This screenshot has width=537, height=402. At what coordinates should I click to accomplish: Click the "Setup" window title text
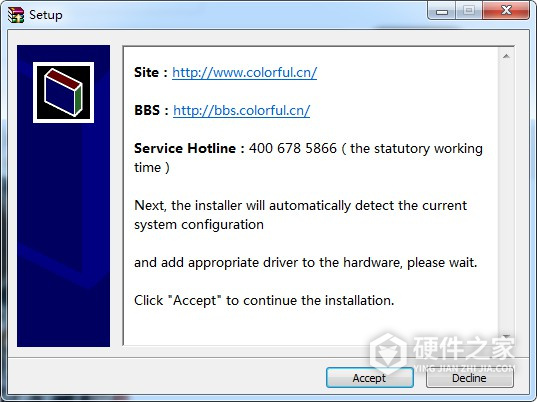tap(46, 15)
